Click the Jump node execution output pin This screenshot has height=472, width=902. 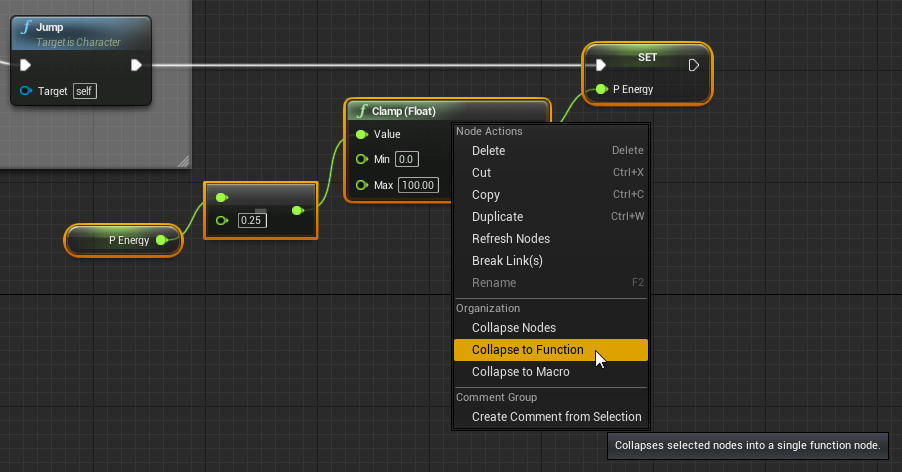136,66
